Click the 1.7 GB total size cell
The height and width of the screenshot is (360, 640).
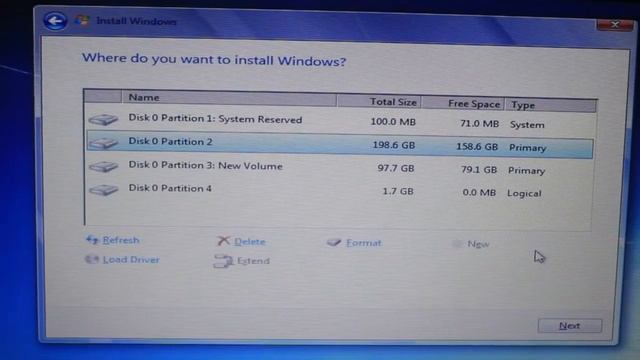tap(398, 191)
